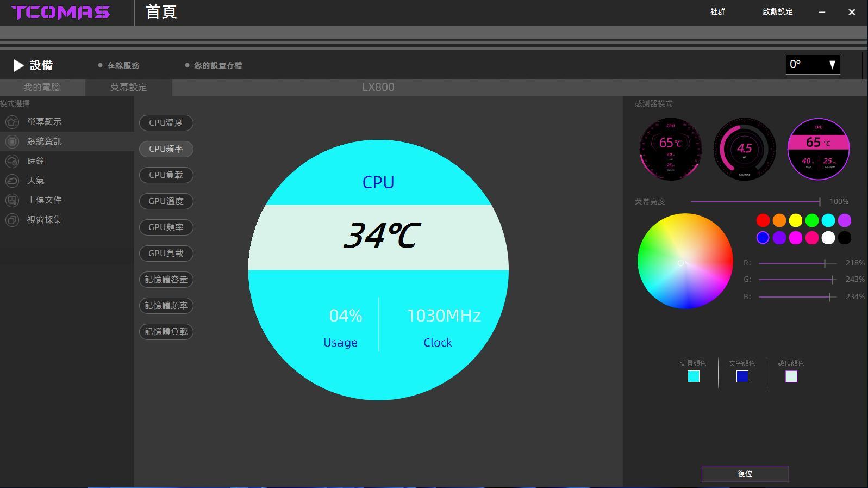
Task: Toggle the 記憶體負載 sensor button
Action: (x=166, y=332)
